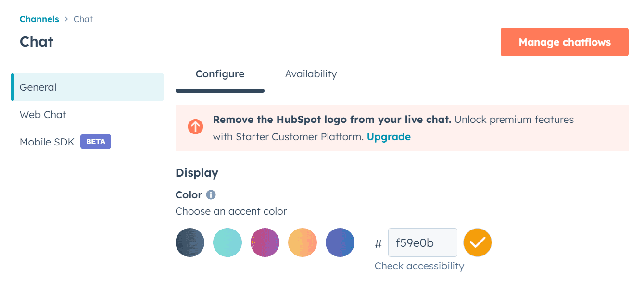Select the dark navy accent color

tap(190, 242)
